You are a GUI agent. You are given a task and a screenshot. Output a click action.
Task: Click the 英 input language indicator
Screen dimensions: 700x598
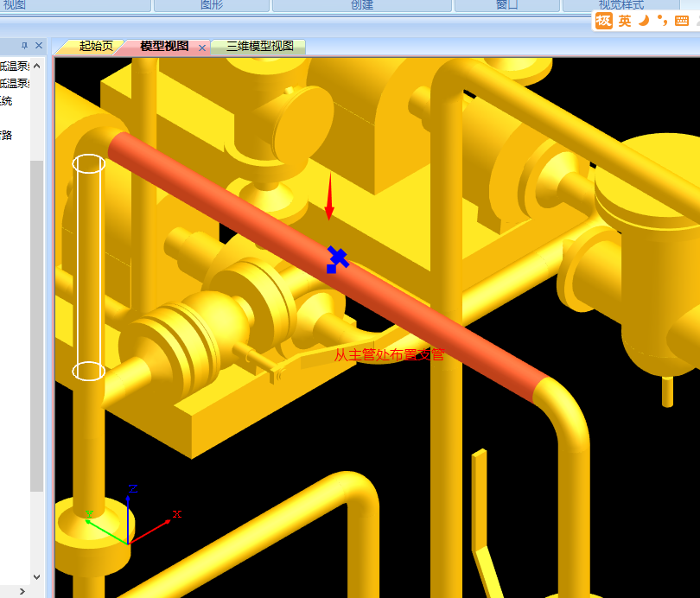pyautogui.click(x=624, y=21)
